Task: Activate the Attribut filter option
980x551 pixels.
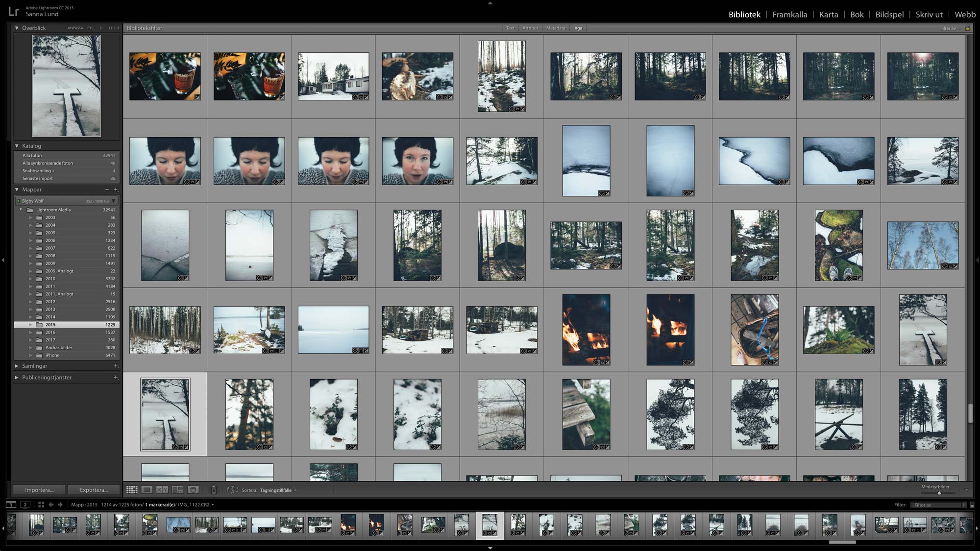Action: (531, 28)
